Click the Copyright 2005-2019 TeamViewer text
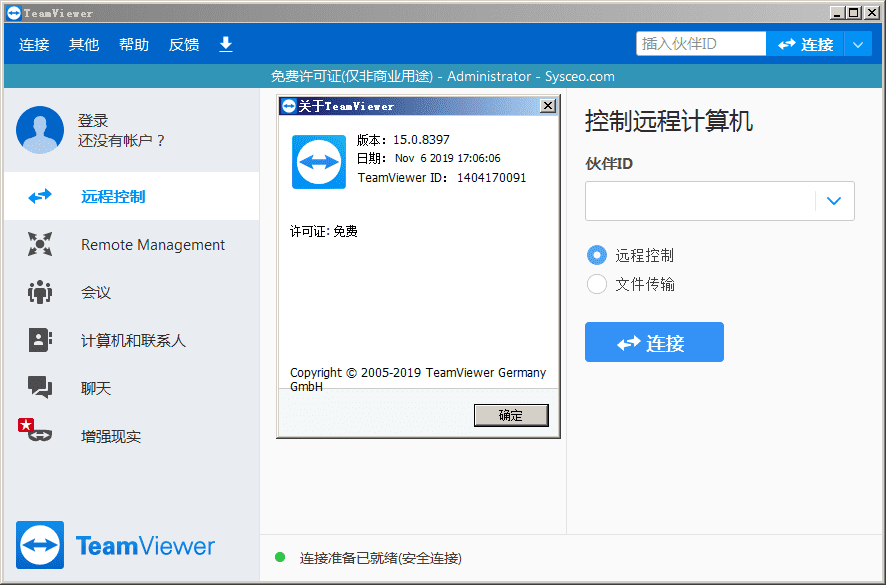The width and height of the screenshot is (886, 585). [418, 379]
